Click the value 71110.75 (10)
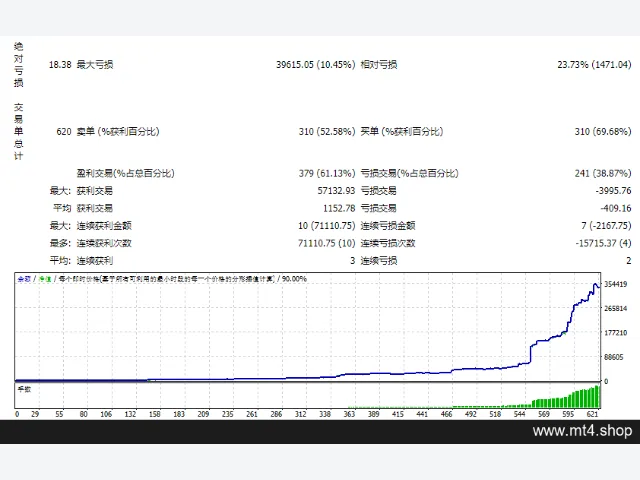Screen dimensions: 640x480 pos(327,243)
